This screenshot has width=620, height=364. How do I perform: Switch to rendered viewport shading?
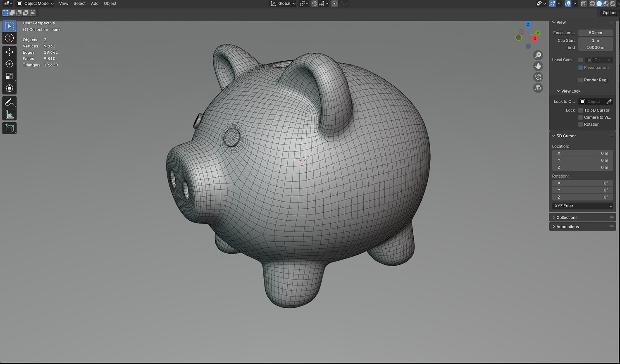613,4
